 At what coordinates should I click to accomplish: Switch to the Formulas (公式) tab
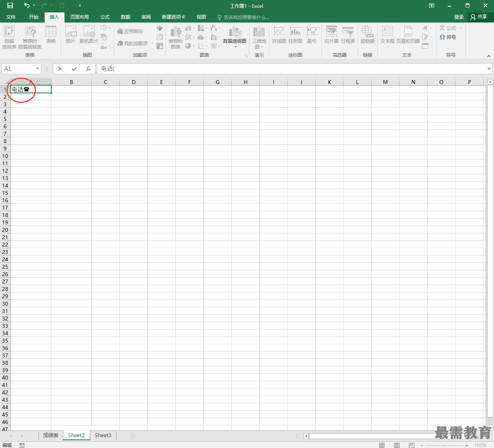click(105, 17)
